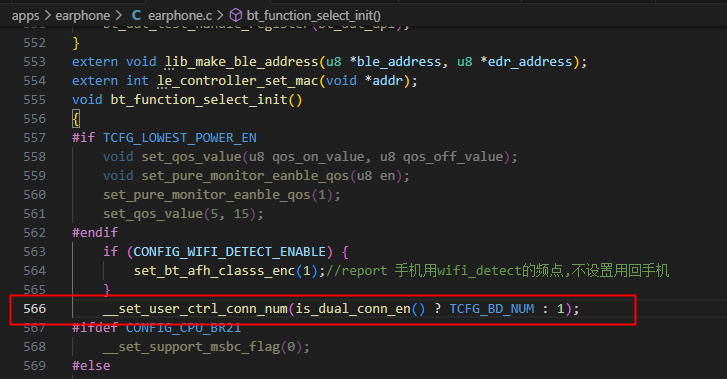Image resolution: width=727 pixels, height=379 pixels.
Task: Click le_controller_set_mac declaration
Action: pyautogui.click(x=238, y=81)
